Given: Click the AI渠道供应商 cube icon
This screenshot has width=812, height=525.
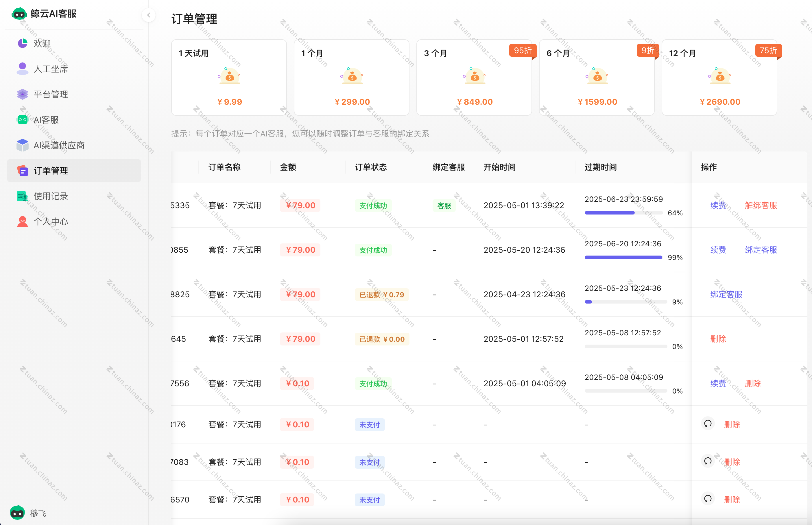Looking at the screenshot, I should [23, 145].
